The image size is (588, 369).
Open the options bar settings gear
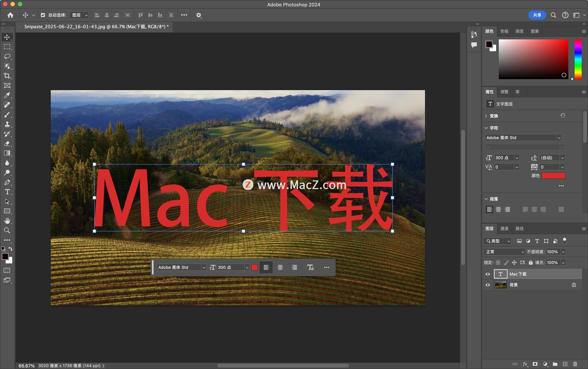coord(199,15)
